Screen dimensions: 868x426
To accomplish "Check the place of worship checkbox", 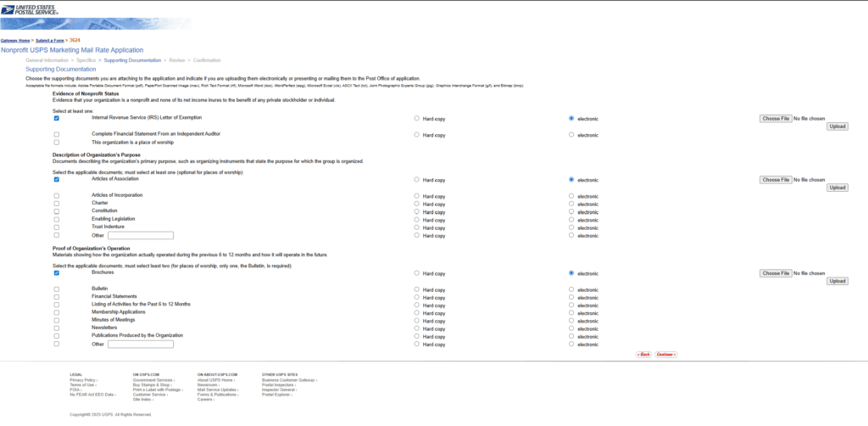I will (57, 143).
